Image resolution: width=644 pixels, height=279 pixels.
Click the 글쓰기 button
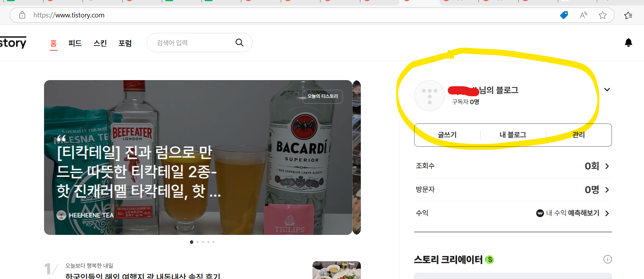coord(447,135)
